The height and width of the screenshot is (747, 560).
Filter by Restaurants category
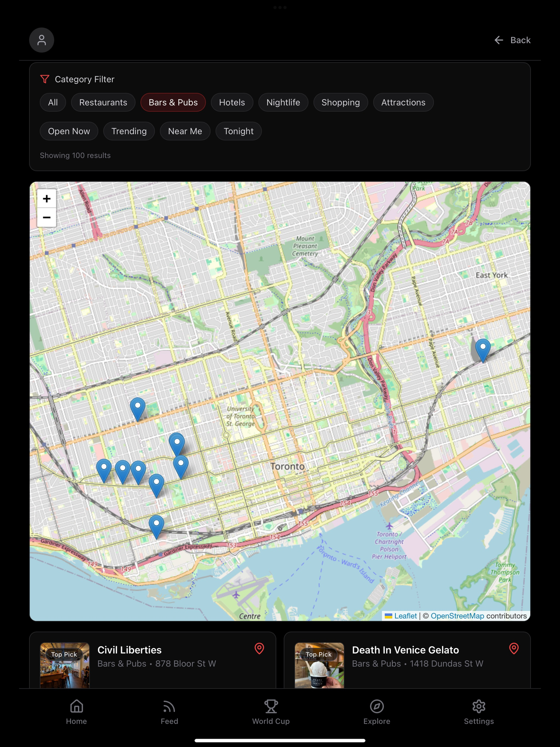pyautogui.click(x=103, y=102)
